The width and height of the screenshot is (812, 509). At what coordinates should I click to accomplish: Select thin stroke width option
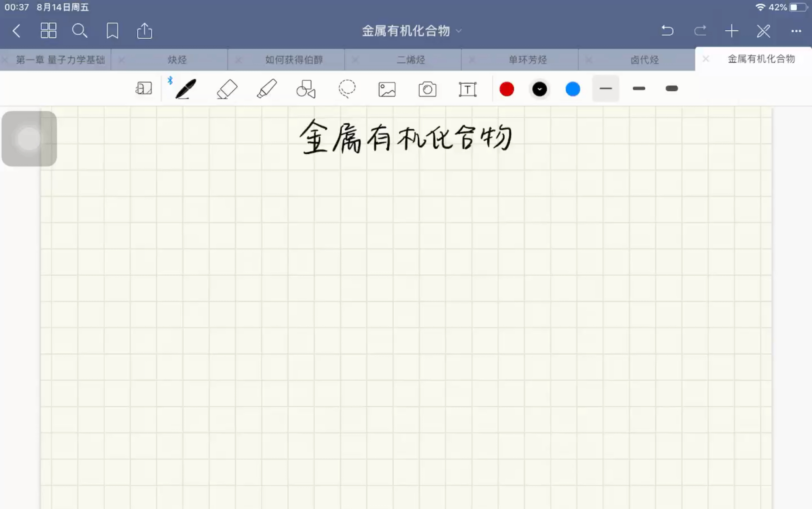click(605, 88)
